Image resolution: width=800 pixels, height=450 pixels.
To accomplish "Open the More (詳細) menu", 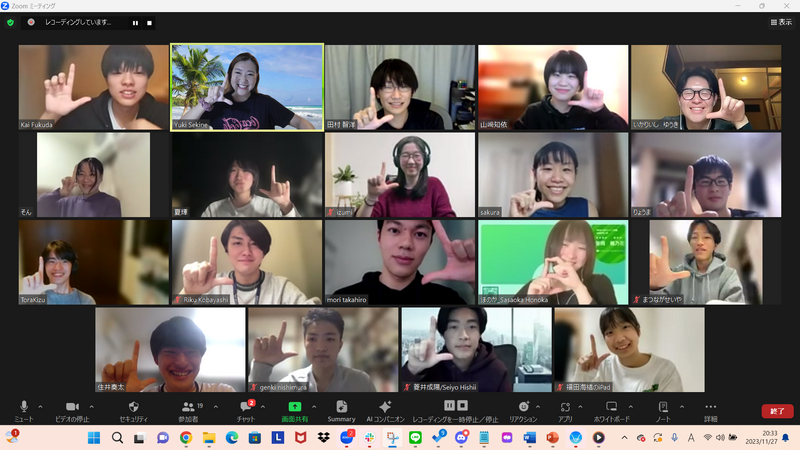I will click(710, 408).
